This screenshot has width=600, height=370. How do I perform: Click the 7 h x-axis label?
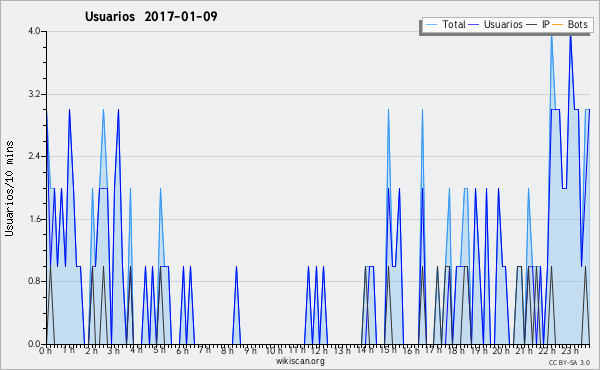point(204,350)
